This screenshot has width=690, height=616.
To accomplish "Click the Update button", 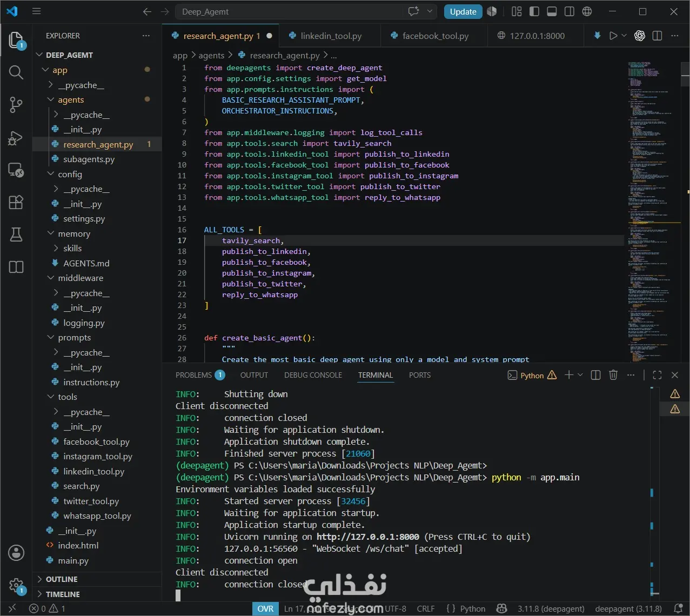I will click(463, 11).
